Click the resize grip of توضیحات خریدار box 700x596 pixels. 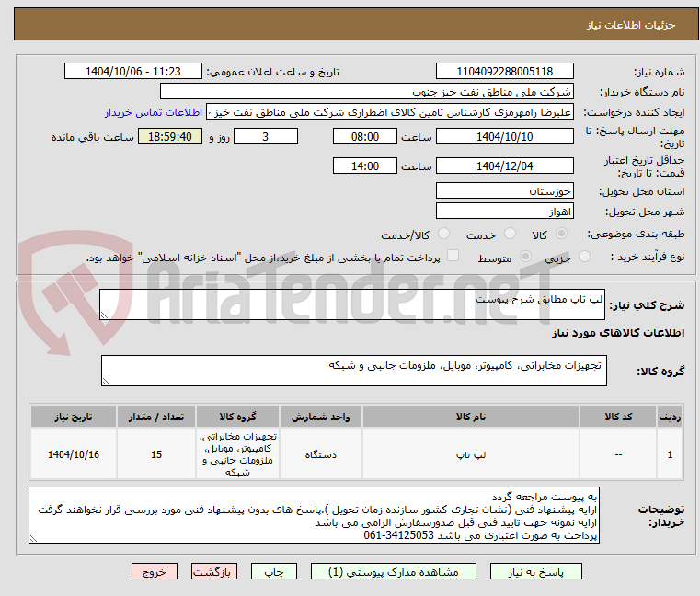(33, 539)
